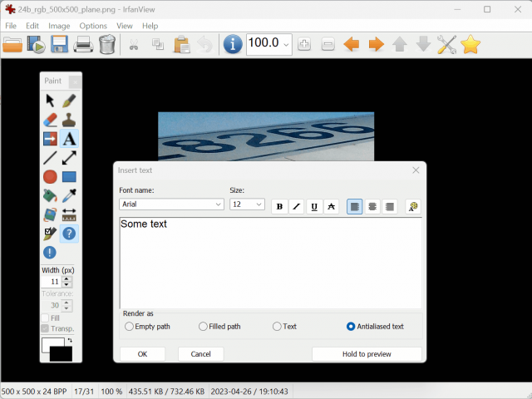This screenshot has width=532, height=399.
Task: Choose the Color picker eyedropper tool
Action: tap(69, 195)
